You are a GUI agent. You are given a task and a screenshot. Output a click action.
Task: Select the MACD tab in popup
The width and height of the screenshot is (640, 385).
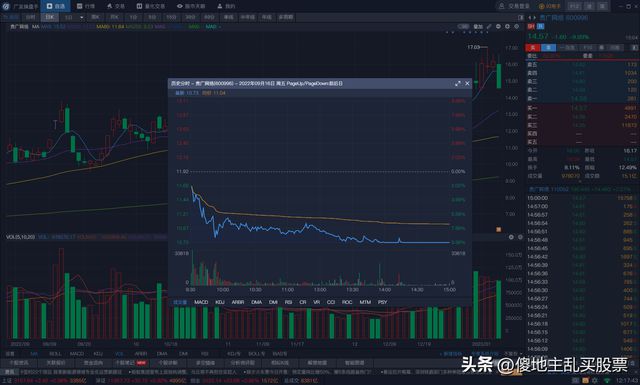[201, 302]
